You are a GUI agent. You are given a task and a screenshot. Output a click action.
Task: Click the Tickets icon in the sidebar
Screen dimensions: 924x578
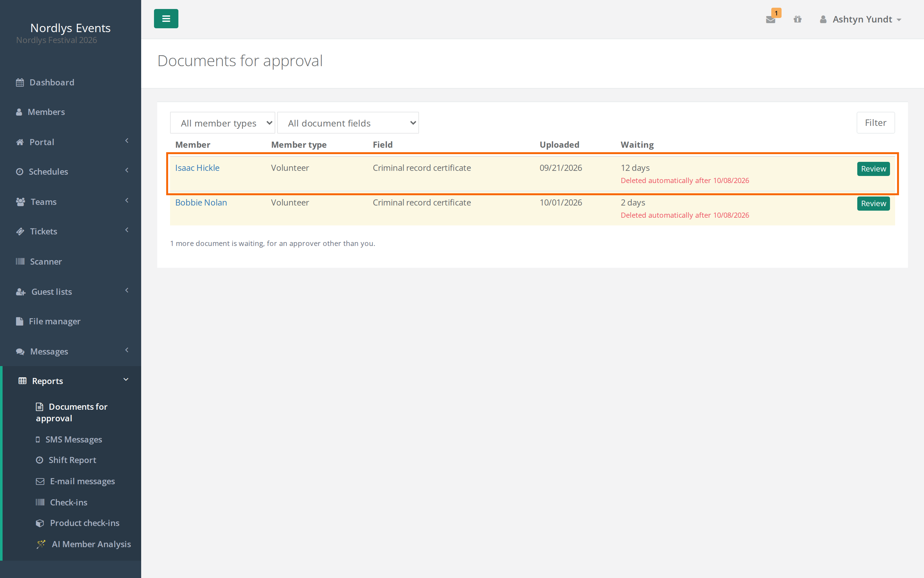(x=20, y=231)
